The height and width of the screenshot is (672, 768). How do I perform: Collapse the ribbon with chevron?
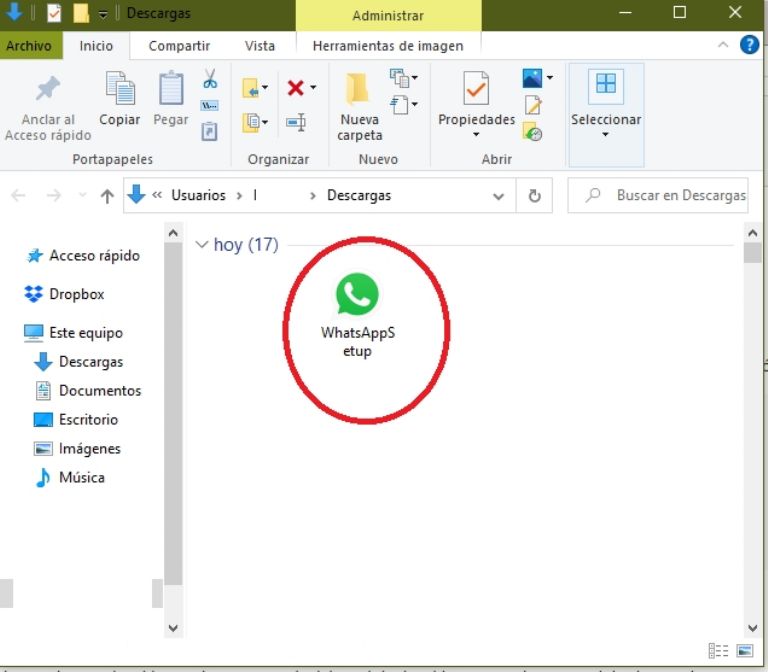click(722, 45)
